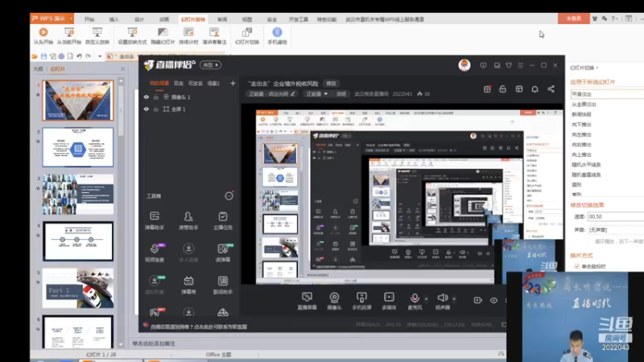Open read danmaku (读弹幕) tool
Screen dimensions: 644x362
tap(223, 253)
